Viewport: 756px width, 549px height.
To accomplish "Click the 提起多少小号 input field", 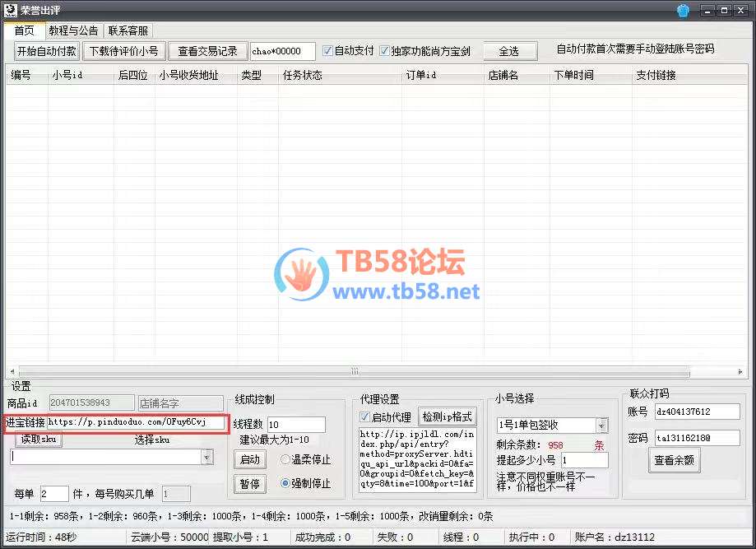I will (584, 460).
